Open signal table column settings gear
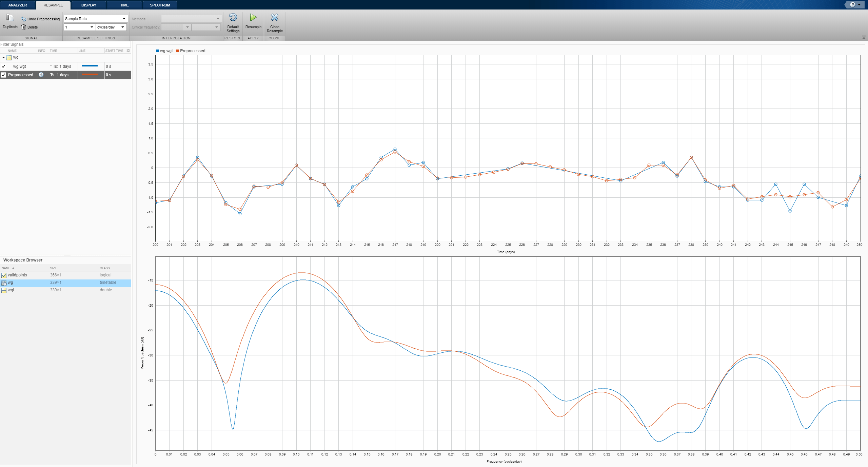This screenshot has height=467, width=868. pyautogui.click(x=128, y=51)
